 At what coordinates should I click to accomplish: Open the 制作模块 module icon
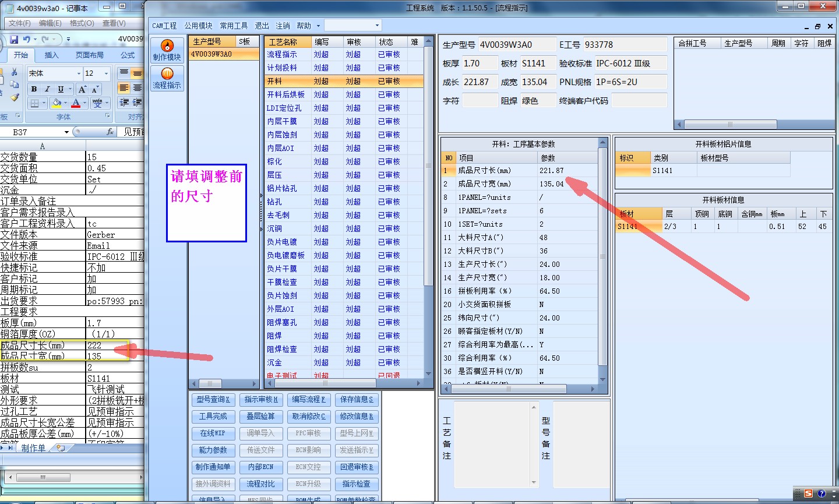point(167,50)
